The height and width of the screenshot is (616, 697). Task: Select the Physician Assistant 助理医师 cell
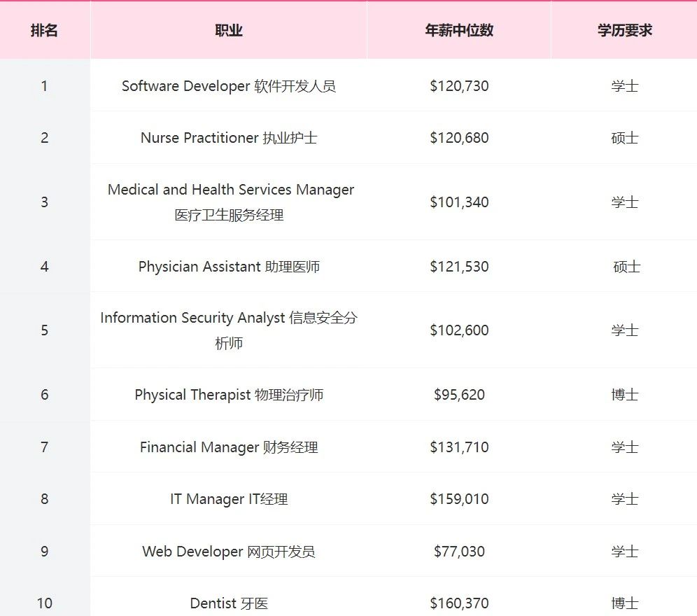[229, 267]
